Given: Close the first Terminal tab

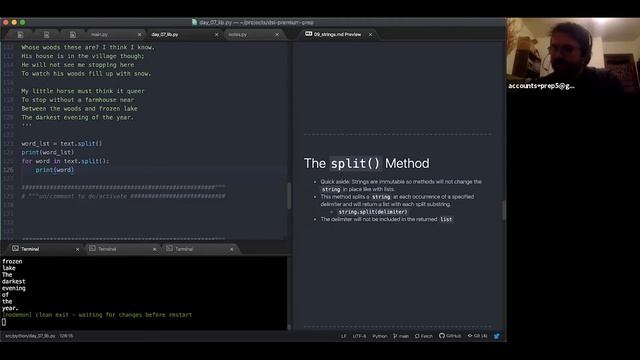Looking at the screenshot, I should coord(78,249).
